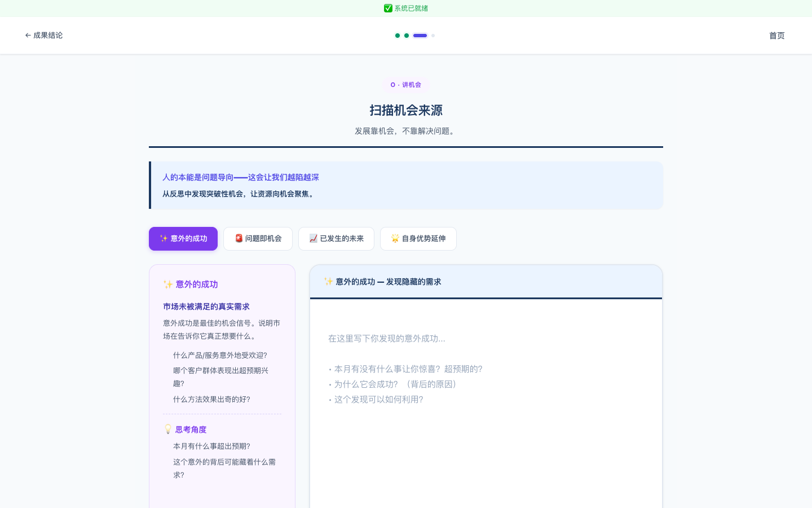Image resolution: width=812 pixels, height=508 pixels.
Task: Go back to 成果结论 page
Action: click(44, 36)
